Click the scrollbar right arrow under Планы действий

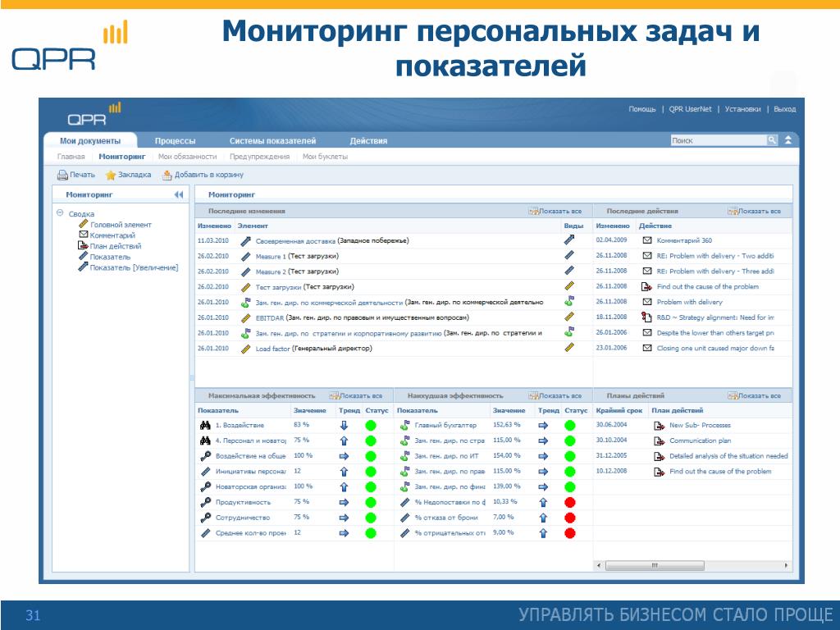pyautogui.click(x=787, y=566)
